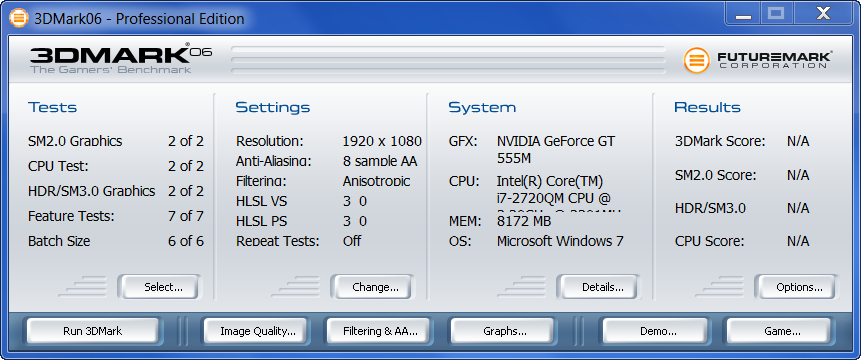Close the 3DMark06 window
This screenshot has width=861, height=360.
[822, 14]
